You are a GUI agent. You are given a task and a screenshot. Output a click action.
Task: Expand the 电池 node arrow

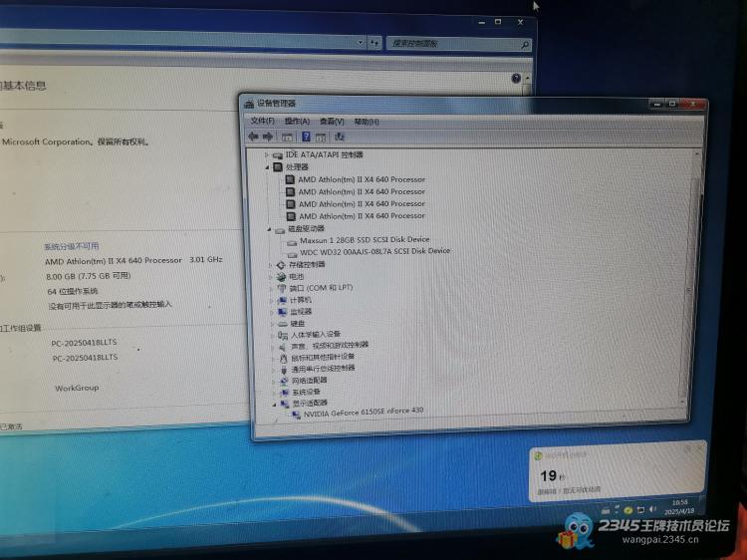tap(271, 277)
